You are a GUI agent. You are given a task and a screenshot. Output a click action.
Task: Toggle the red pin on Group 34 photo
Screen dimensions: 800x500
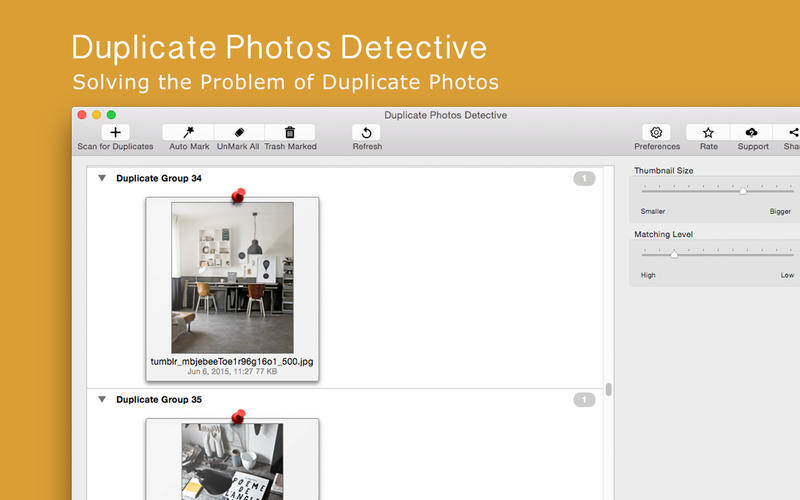tap(238, 195)
